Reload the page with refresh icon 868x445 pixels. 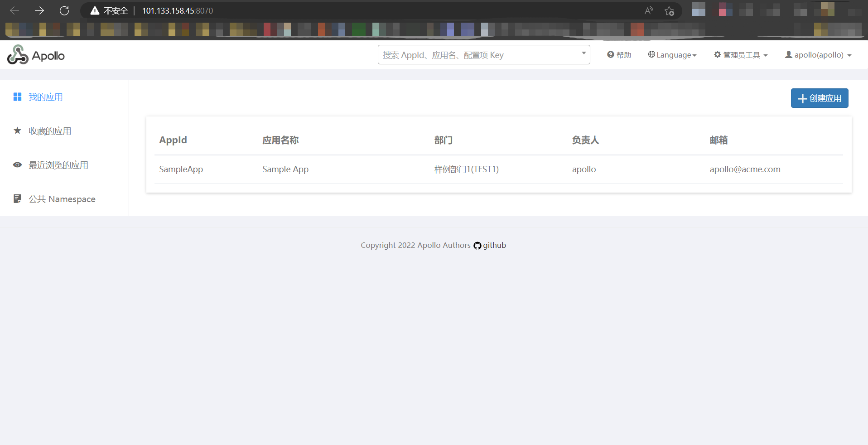click(64, 10)
